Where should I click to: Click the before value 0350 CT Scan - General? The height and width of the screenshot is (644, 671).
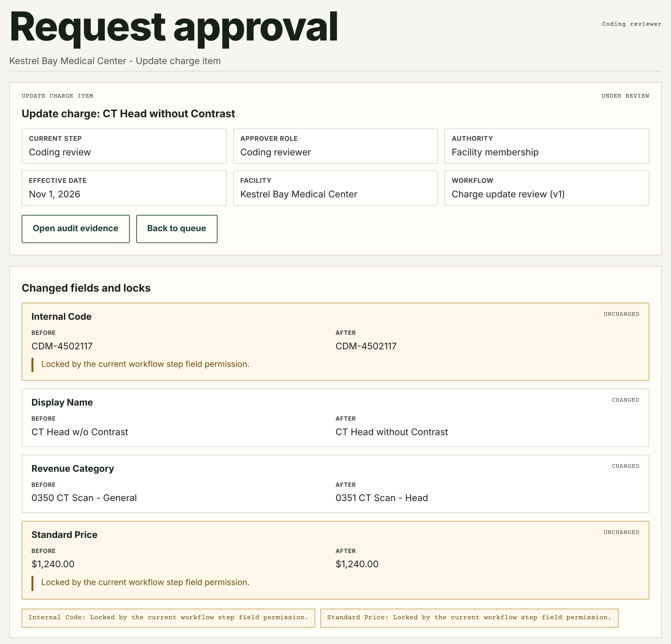84,498
